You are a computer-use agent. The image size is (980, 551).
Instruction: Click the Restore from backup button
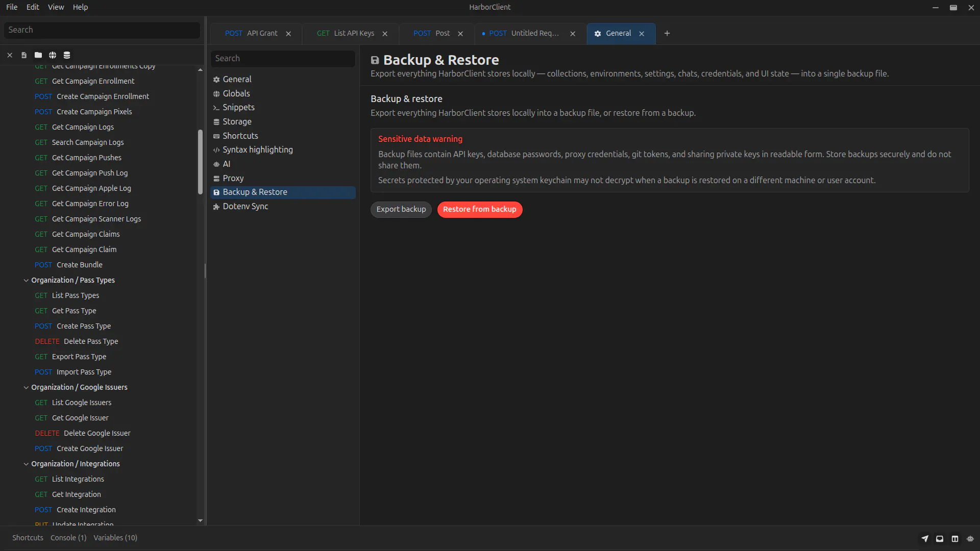pos(480,210)
